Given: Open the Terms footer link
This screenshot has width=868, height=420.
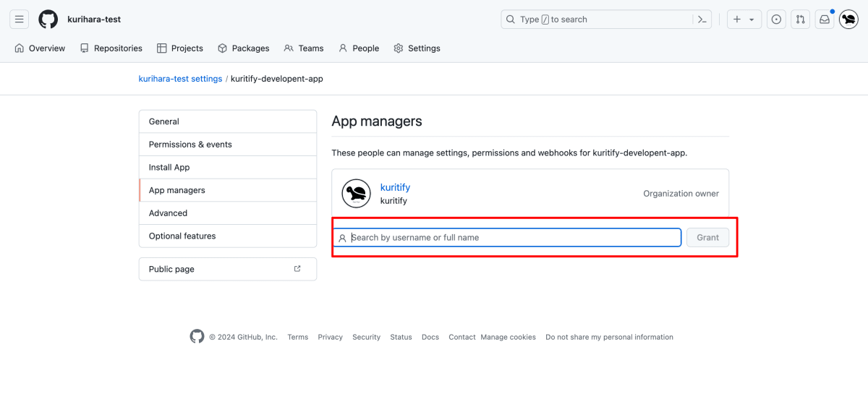Looking at the screenshot, I should (297, 337).
